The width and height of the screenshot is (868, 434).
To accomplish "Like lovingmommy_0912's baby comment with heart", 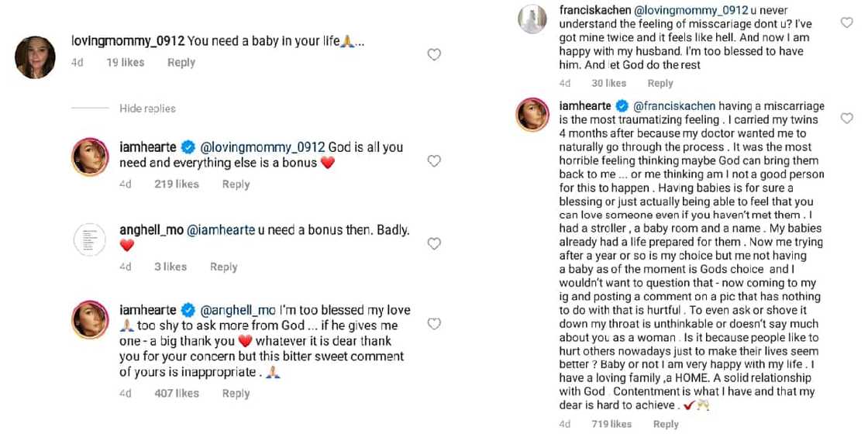I will (x=434, y=54).
